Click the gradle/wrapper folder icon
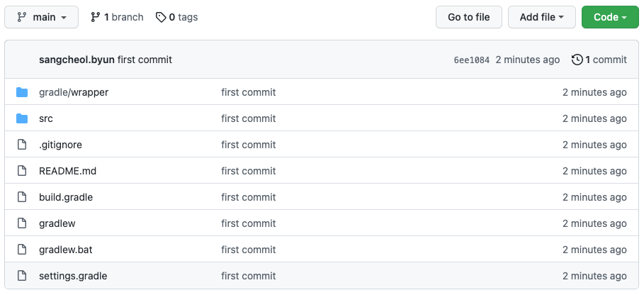The height and width of the screenshot is (295, 644). [x=22, y=92]
